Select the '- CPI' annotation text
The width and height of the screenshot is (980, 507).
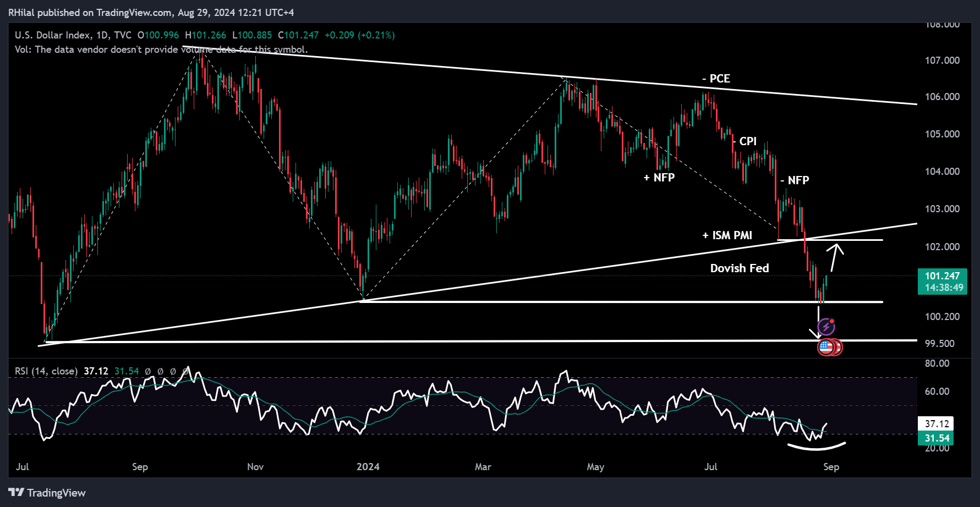click(x=744, y=141)
